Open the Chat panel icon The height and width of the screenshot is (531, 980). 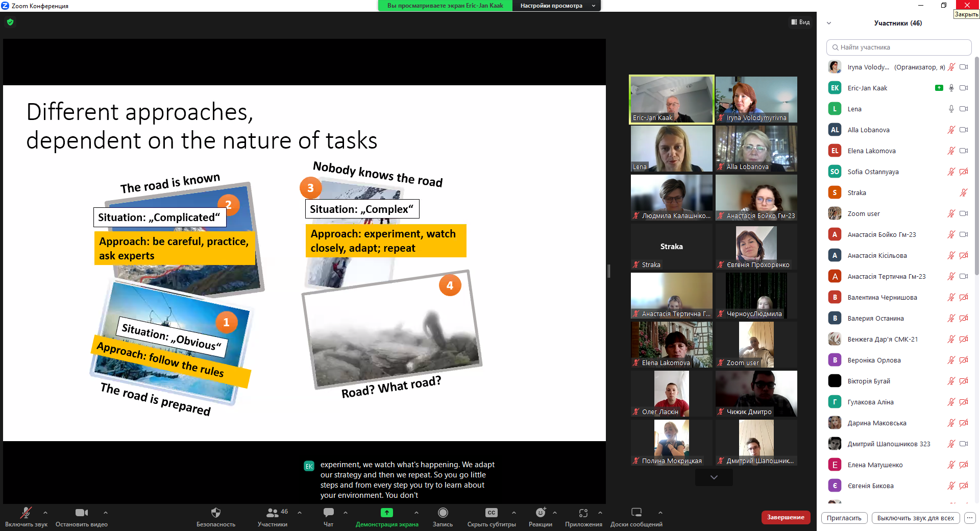(328, 513)
